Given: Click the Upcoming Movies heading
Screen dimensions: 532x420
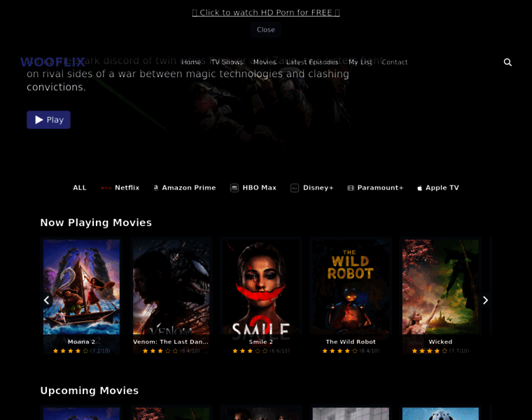Looking at the screenshot, I should pos(89,391).
